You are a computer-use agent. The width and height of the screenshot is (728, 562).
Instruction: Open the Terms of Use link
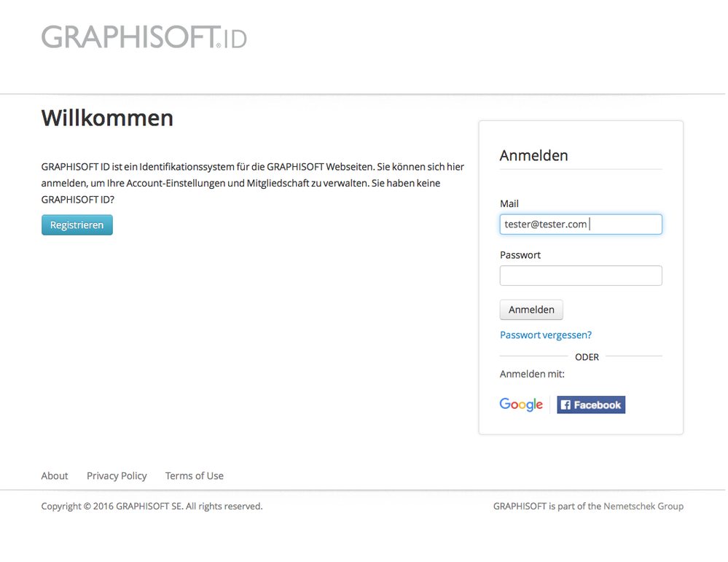[195, 476]
